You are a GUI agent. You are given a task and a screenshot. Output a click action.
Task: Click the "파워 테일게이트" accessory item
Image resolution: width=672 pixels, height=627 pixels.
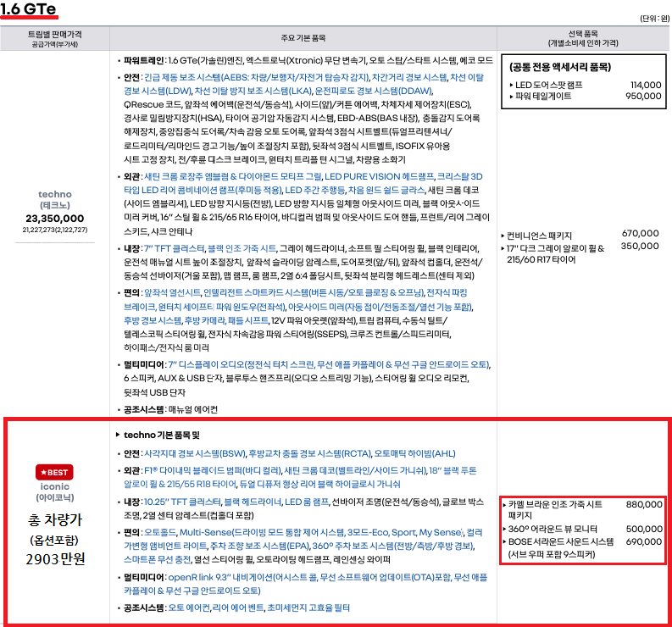point(543,96)
